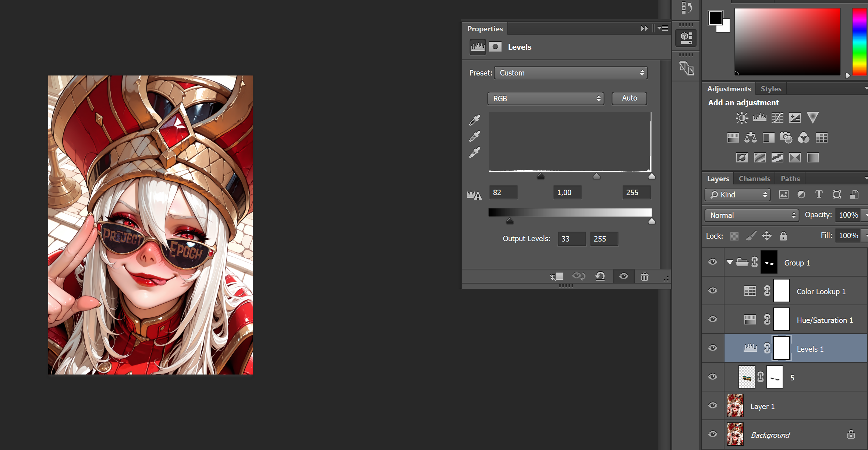Screen dimensions: 868x450
Task: Toggle Levels layer visibility in Properties
Action: (x=623, y=276)
